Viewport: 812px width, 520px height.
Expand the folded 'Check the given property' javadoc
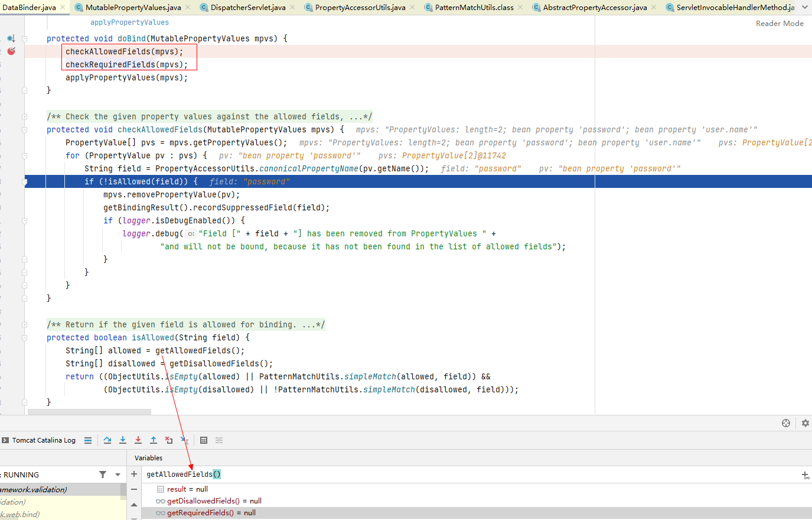pos(24,116)
